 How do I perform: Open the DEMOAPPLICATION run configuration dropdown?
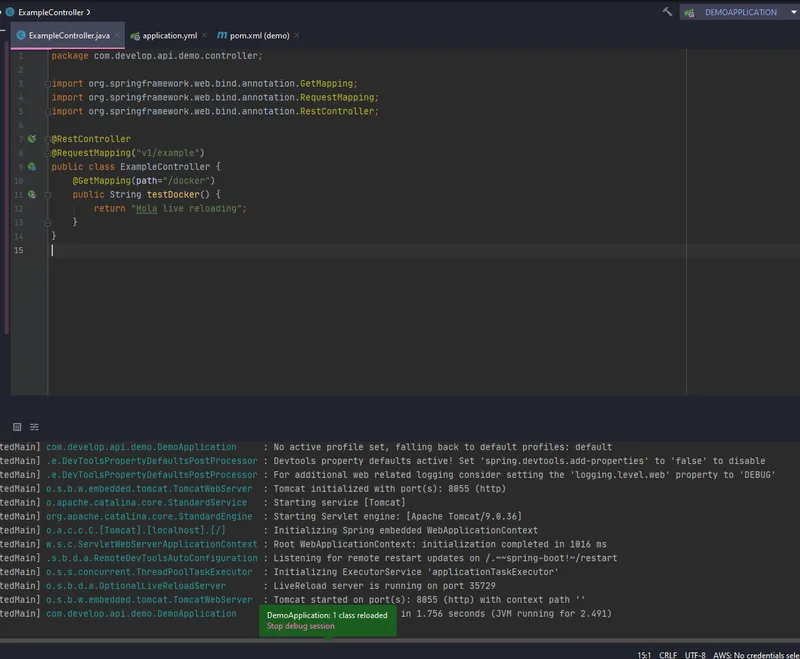(x=740, y=12)
